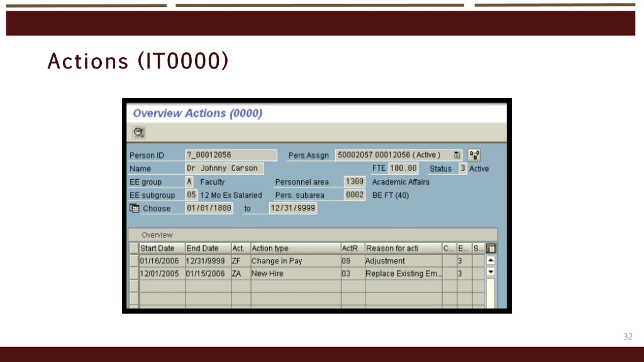Click the Adjustment reason cell
Viewport: 644px width, 362px height.
pyautogui.click(x=404, y=261)
